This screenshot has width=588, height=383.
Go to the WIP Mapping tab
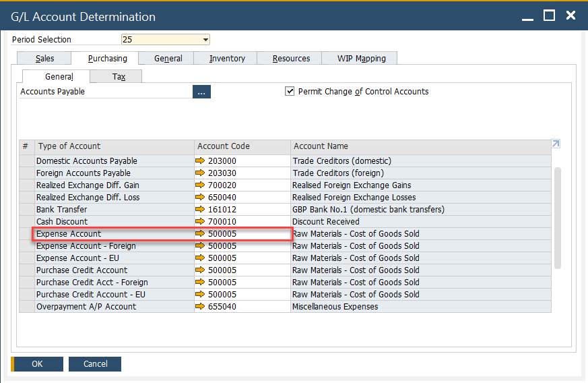tap(361, 59)
